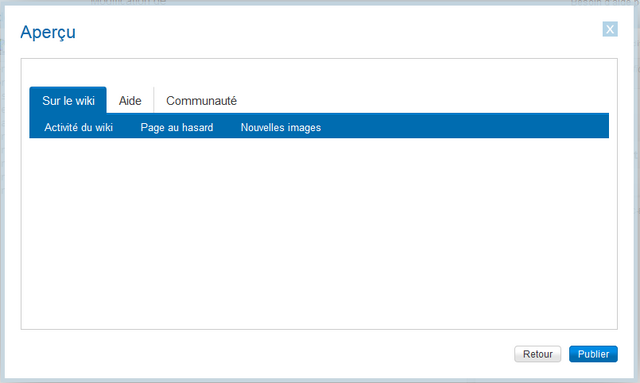
Task: Jump to a random page via Page au hasard
Action: click(x=177, y=127)
